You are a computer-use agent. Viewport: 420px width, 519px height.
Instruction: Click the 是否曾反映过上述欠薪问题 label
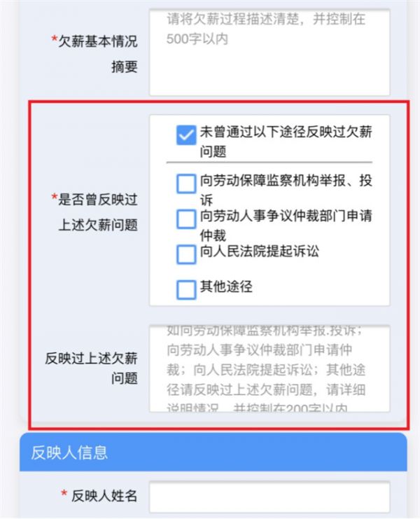[x=94, y=212]
